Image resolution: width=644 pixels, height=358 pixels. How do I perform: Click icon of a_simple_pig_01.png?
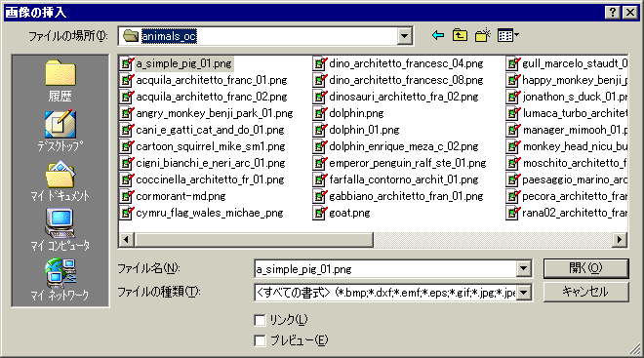pyautogui.click(x=127, y=63)
